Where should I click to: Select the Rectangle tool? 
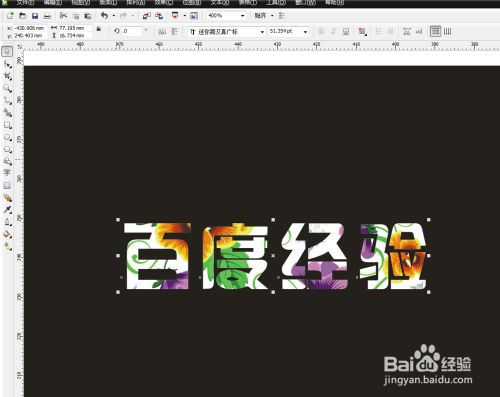(7, 125)
